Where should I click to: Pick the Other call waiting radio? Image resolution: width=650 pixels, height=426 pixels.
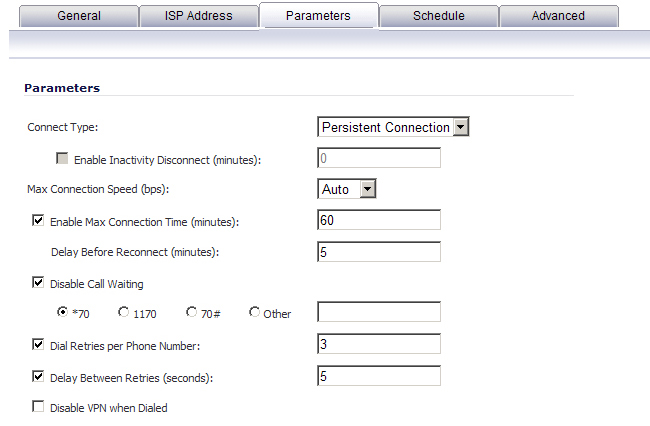254,312
